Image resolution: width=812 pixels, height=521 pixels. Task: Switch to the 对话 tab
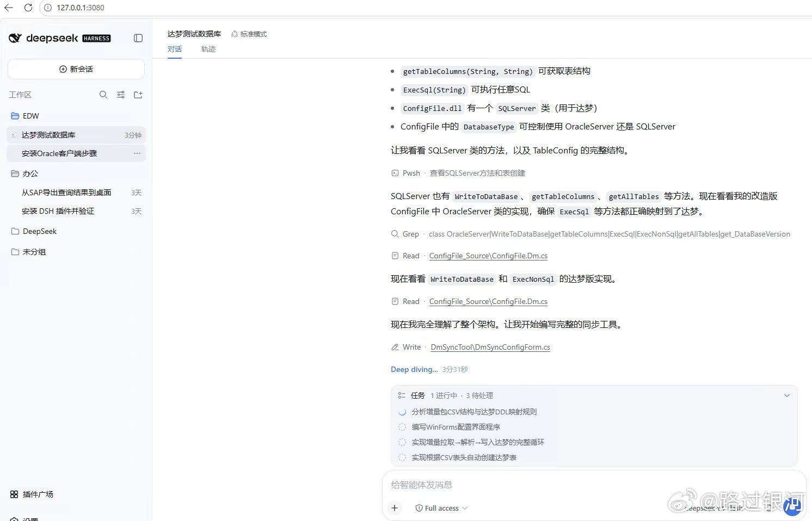pyautogui.click(x=175, y=49)
